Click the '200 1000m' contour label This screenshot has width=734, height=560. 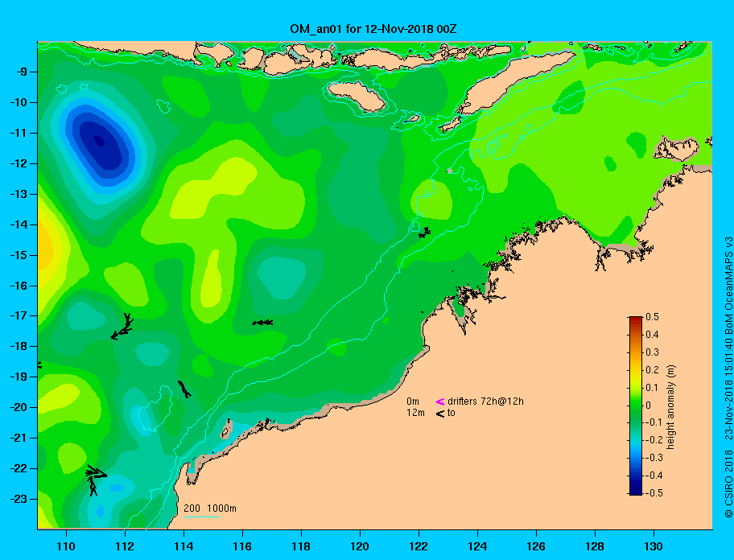tap(210, 509)
